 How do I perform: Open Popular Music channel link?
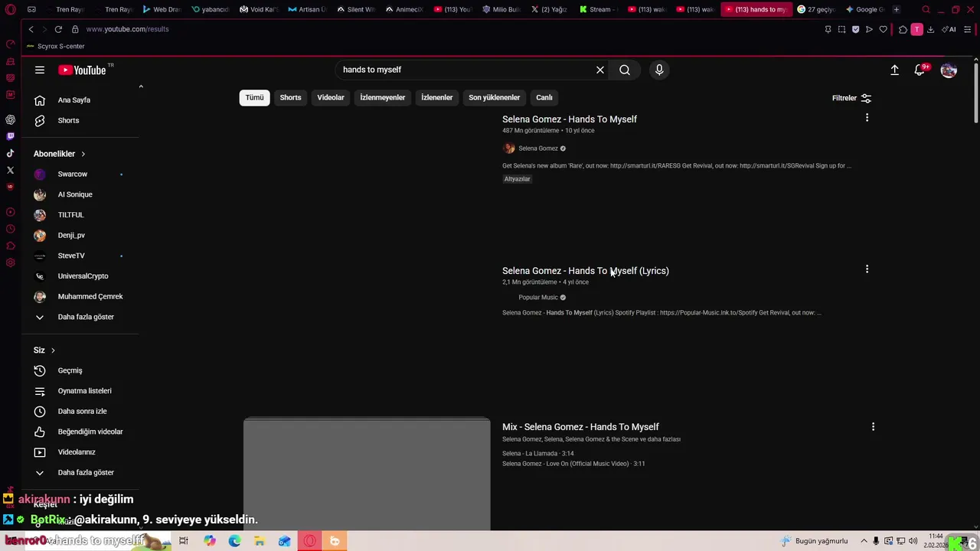(538, 298)
